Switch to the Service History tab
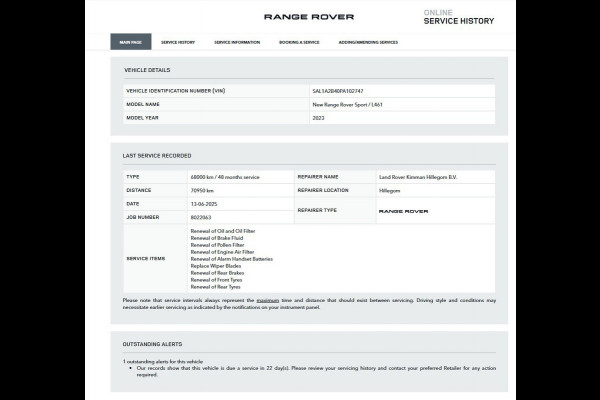 [178, 42]
